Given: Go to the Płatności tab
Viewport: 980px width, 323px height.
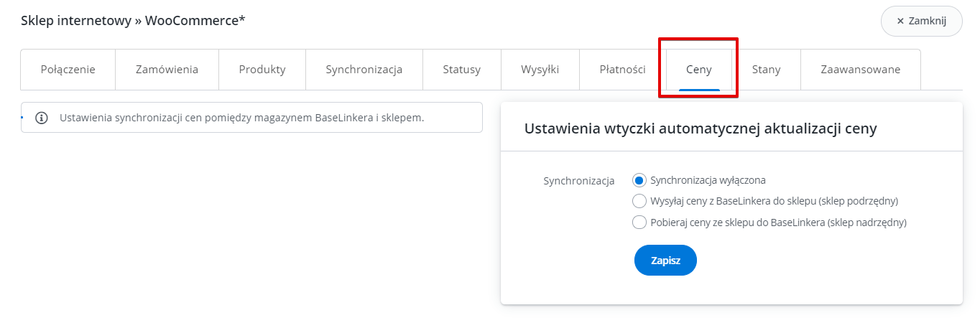Looking at the screenshot, I should coord(622,70).
